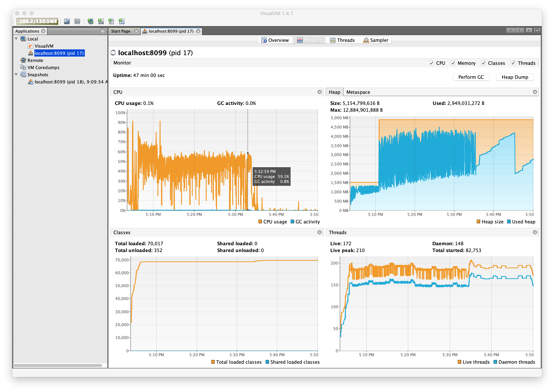Open the document list dropdown arrow
The height and width of the screenshot is (392, 554).
click(529, 30)
